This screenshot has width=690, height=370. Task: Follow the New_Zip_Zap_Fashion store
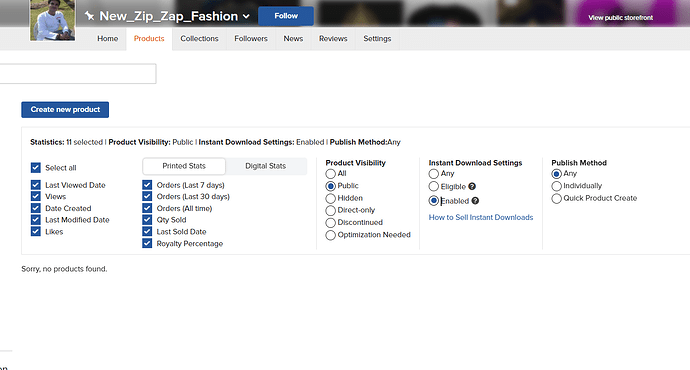(x=286, y=16)
